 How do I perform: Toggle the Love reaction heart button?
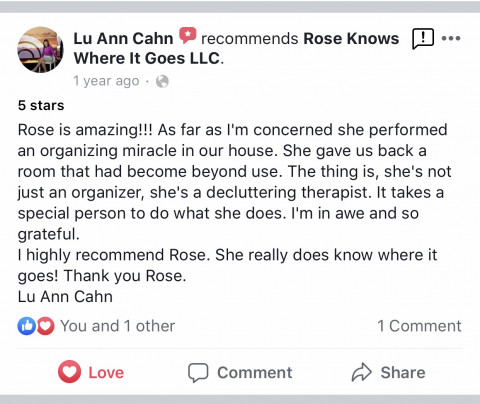(x=69, y=372)
